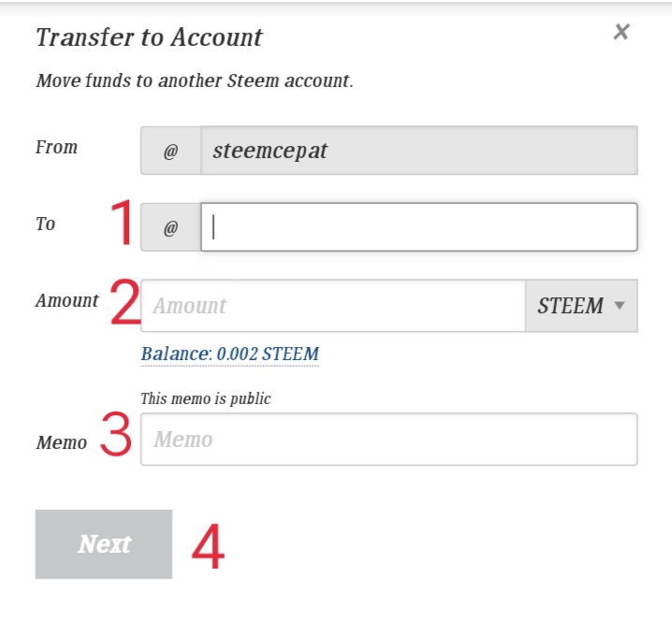Select the Memo text field
This screenshot has height=621, width=672.
[388, 440]
